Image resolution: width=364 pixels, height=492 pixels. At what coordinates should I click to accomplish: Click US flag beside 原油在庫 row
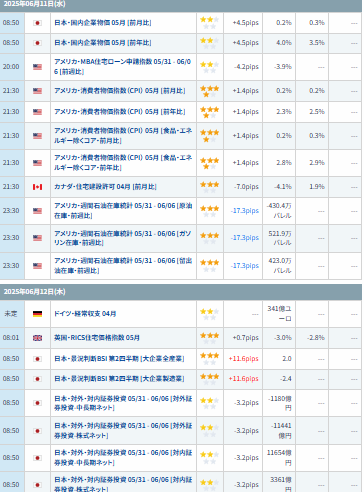(x=37, y=211)
